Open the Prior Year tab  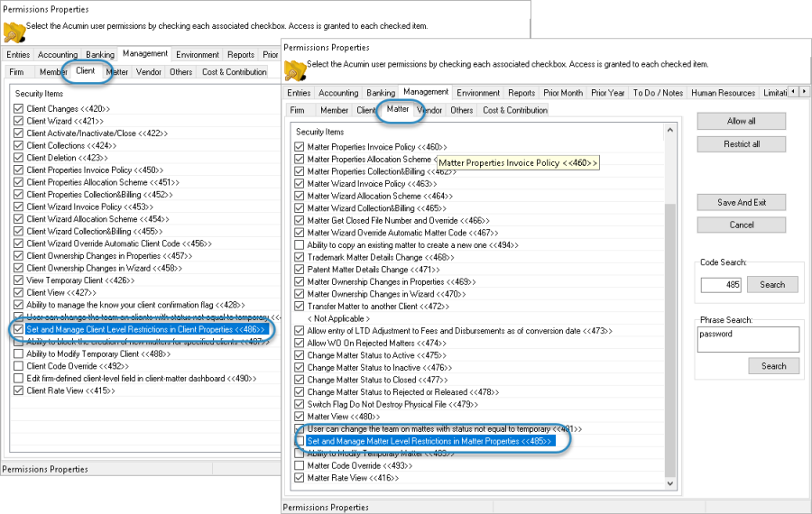607,93
